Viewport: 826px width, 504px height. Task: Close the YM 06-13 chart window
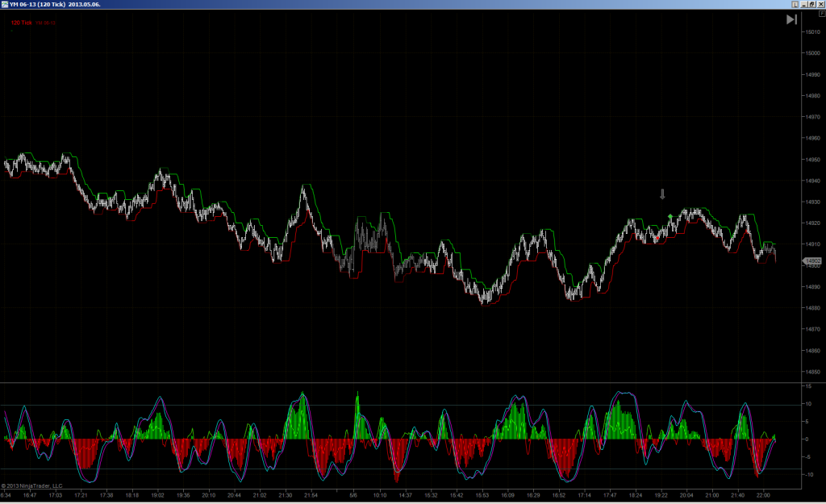coord(820,4)
